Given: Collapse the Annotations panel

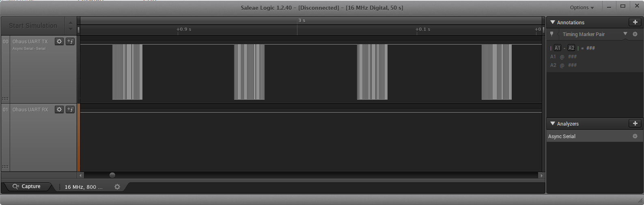Looking at the screenshot, I should pyautogui.click(x=552, y=22).
